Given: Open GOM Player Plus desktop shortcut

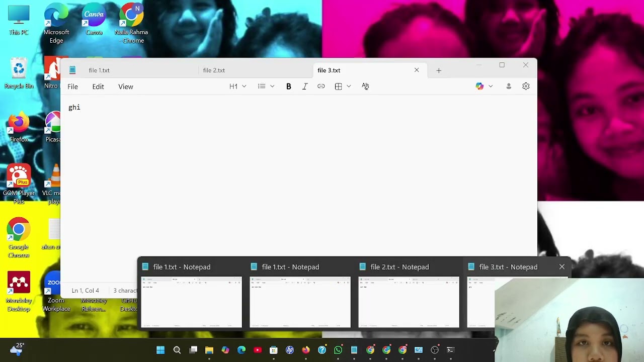Looking at the screenshot, I should pos(19,185).
